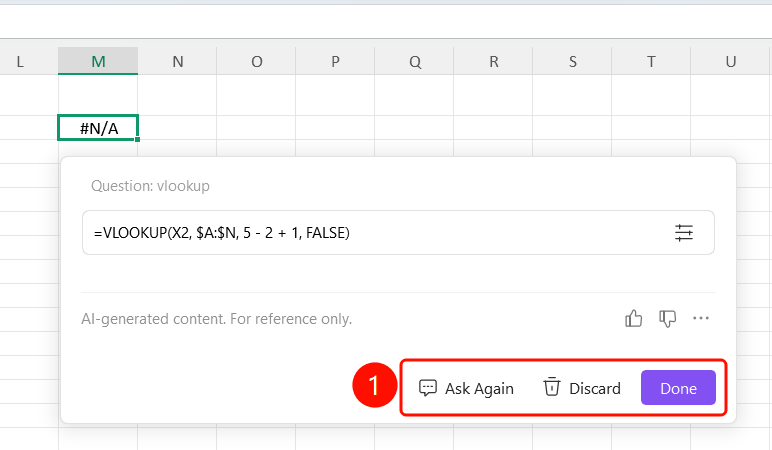The width and height of the screenshot is (772, 450).
Task: Give thumbs up to AI answer
Action: (634, 319)
